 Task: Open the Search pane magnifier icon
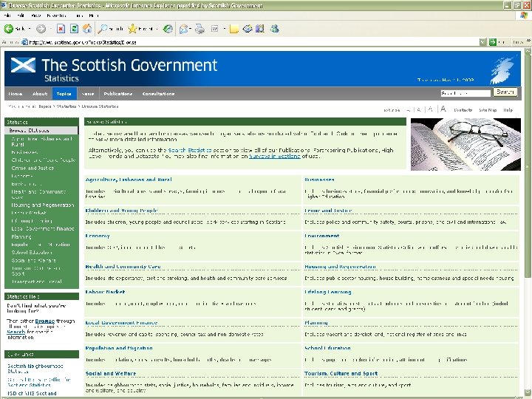click(x=102, y=29)
